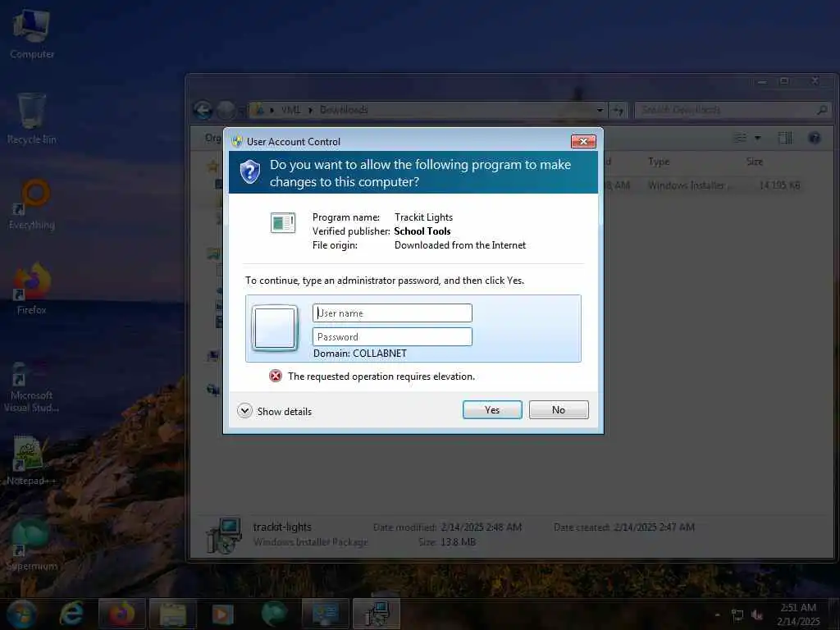Sort by Size column header in Explorer
The width and height of the screenshot is (840, 630).
tap(755, 162)
